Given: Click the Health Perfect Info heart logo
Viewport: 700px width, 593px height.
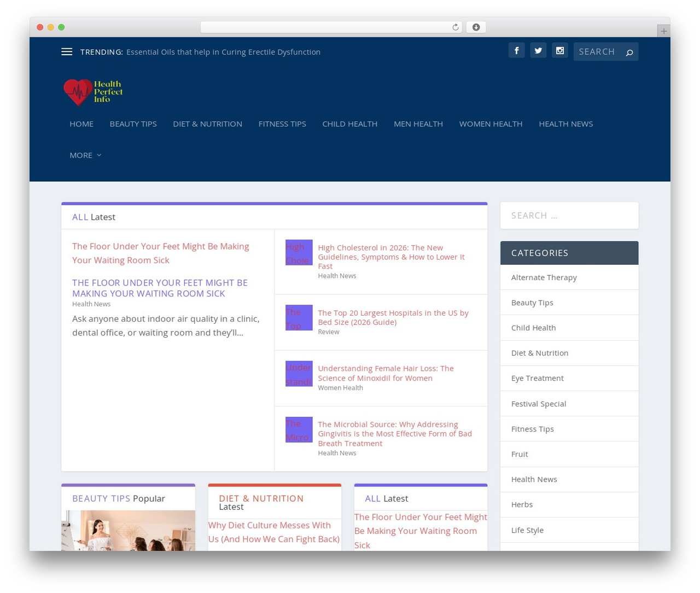Looking at the screenshot, I should (93, 92).
